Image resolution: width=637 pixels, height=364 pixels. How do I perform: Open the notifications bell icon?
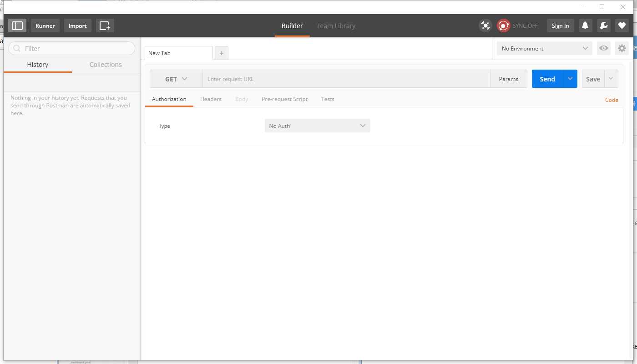[586, 25]
